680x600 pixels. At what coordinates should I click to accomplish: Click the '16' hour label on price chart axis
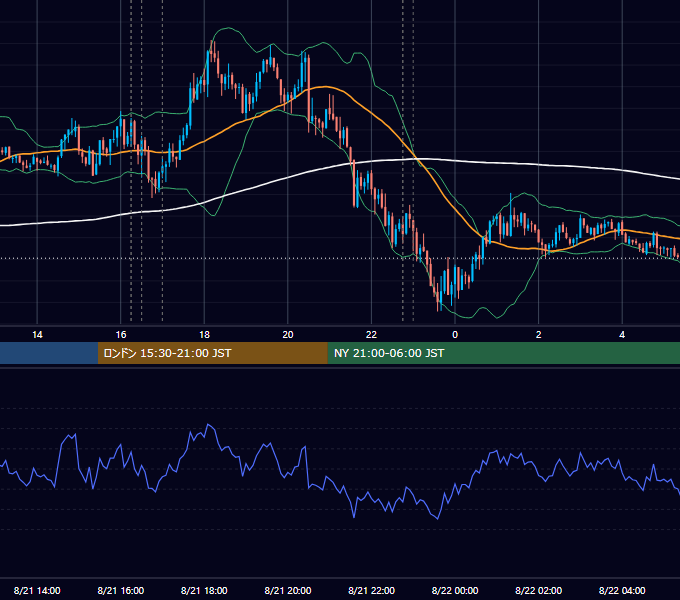point(121,335)
